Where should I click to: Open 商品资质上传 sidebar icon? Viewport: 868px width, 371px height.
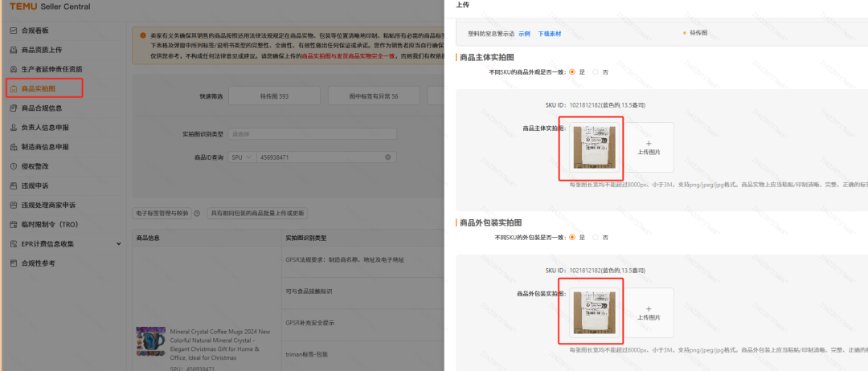tap(14, 50)
